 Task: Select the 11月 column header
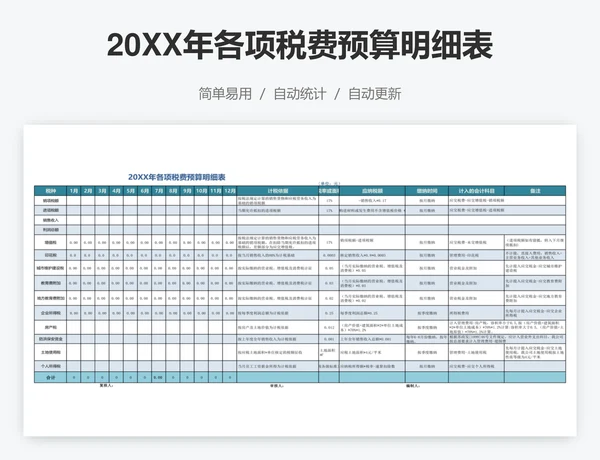point(215,191)
